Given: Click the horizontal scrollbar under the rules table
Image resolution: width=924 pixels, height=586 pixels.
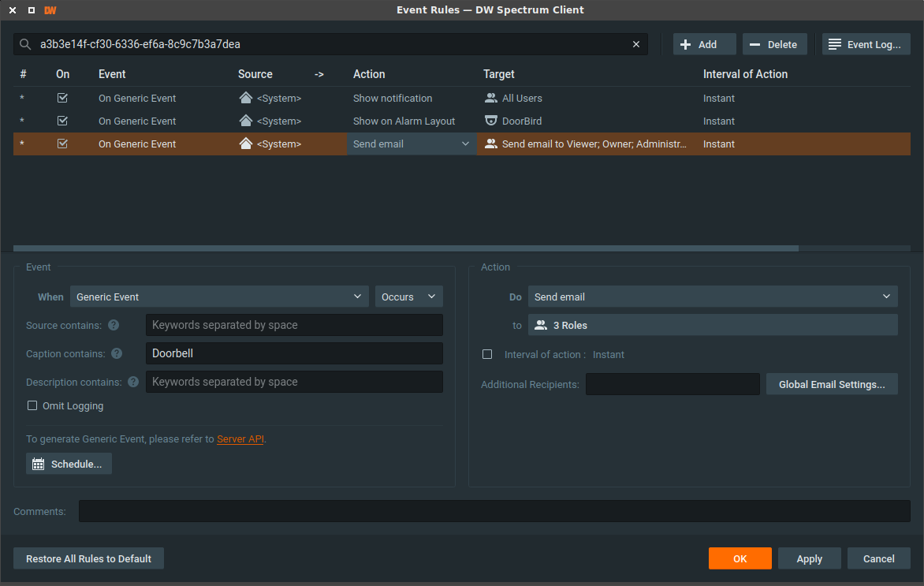Looking at the screenshot, I should tap(406, 248).
